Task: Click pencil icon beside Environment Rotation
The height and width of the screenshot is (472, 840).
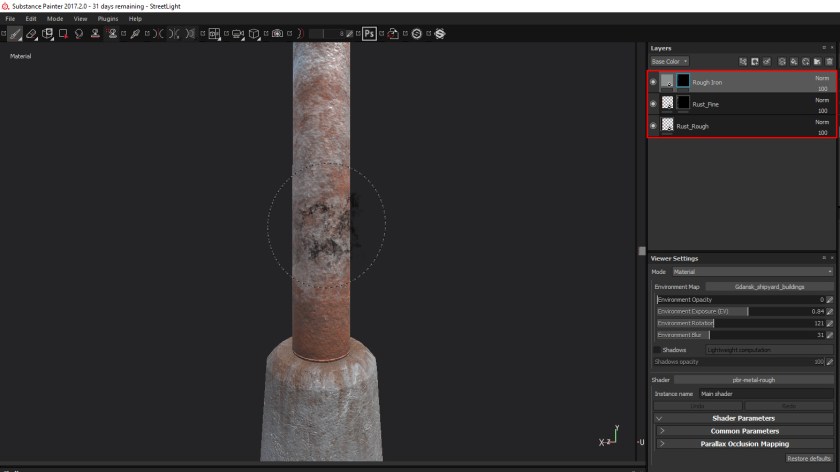Action: tap(829, 323)
